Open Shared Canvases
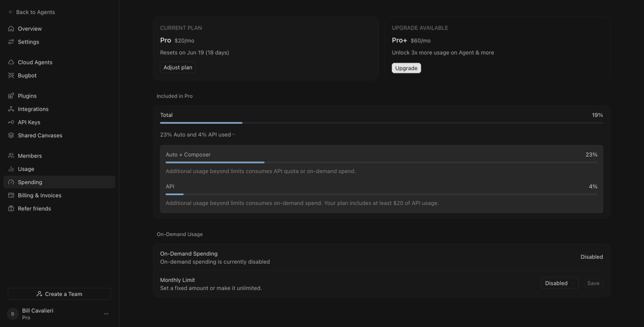Image resolution: width=644 pixels, height=327 pixels. [59, 136]
